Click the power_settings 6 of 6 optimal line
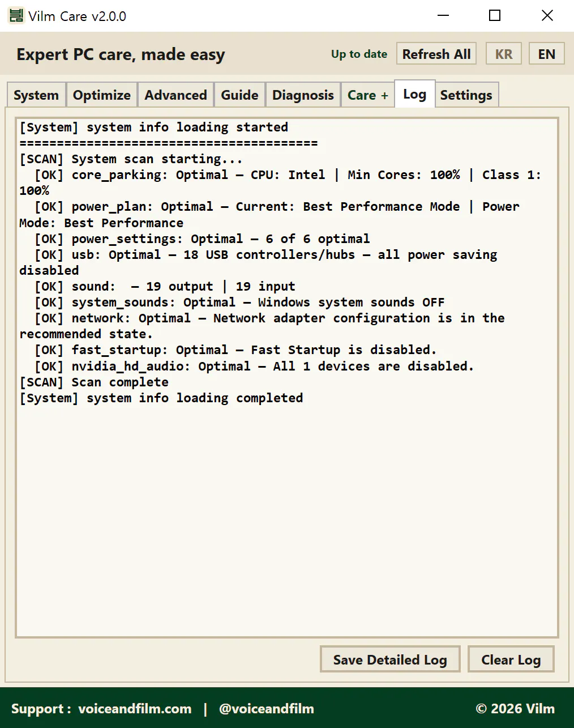 202,239
